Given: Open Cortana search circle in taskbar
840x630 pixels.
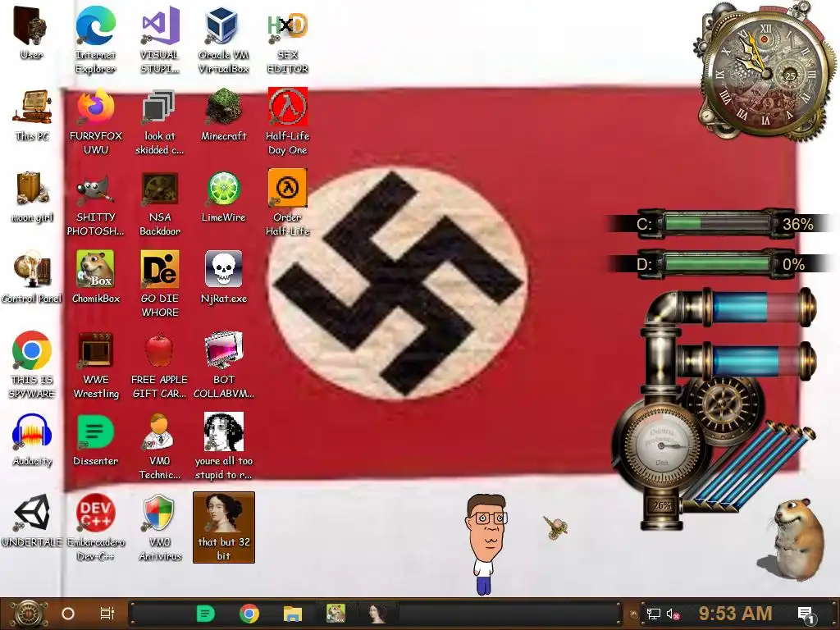Looking at the screenshot, I should pyautogui.click(x=68, y=614).
